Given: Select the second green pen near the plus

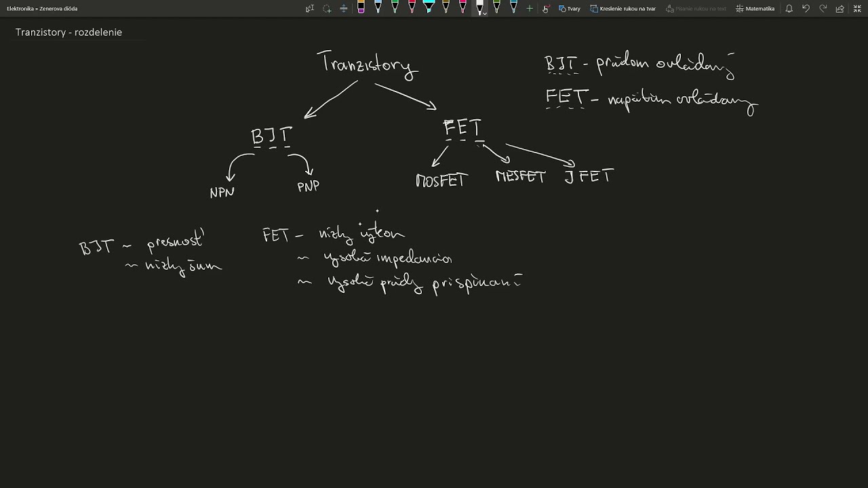Looking at the screenshot, I should (496, 8).
